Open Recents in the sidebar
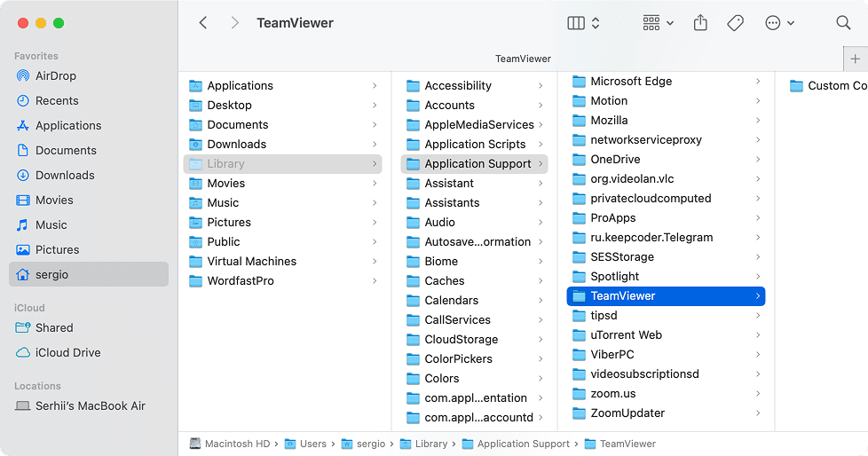Screen dimensions: 868x456 click(89, 101)
